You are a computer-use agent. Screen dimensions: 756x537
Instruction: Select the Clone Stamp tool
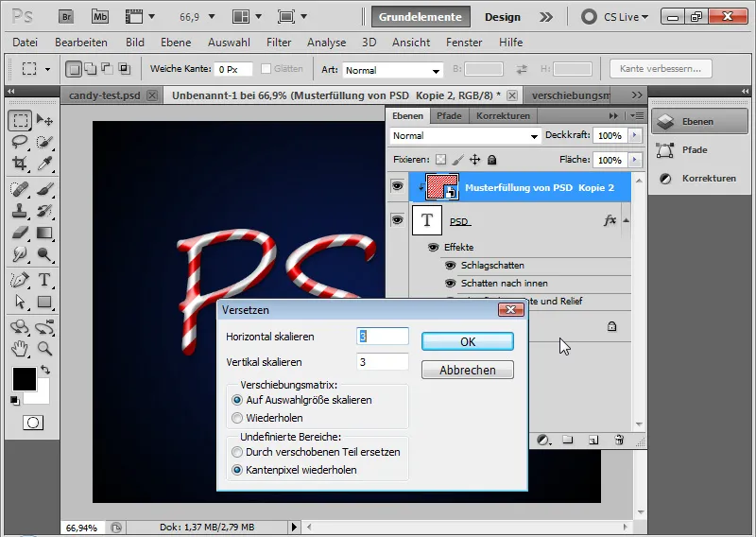pyautogui.click(x=20, y=211)
